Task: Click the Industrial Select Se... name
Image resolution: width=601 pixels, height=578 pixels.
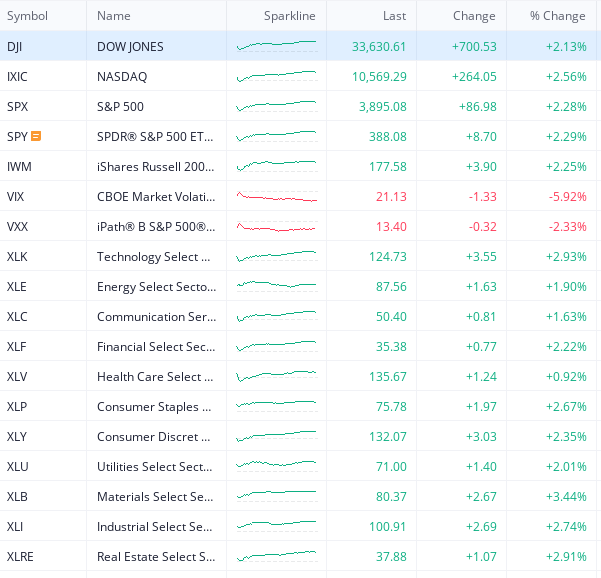Action: [154, 527]
